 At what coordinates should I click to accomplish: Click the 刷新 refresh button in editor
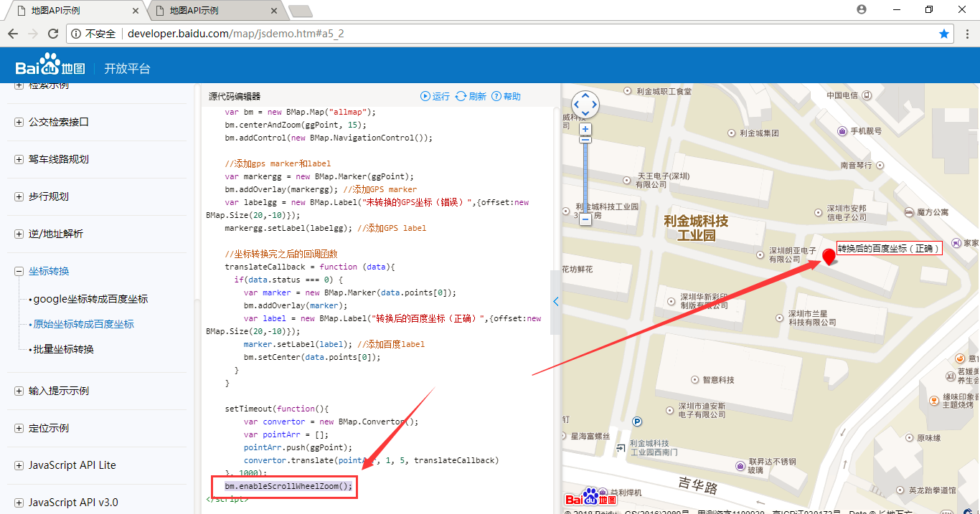[471, 96]
